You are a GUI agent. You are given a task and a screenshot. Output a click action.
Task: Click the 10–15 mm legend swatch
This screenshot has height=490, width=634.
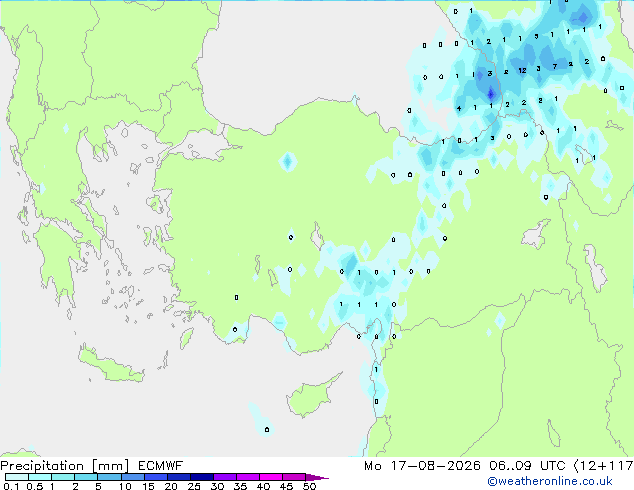point(132,477)
